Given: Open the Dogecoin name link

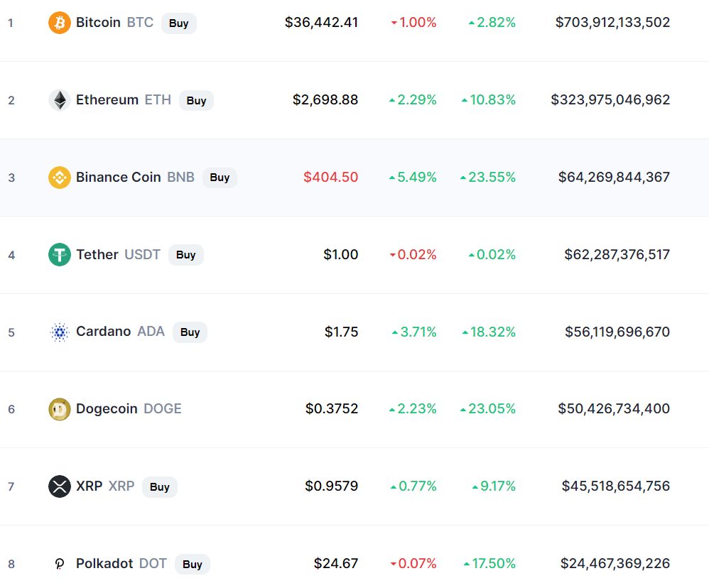Looking at the screenshot, I should [x=107, y=408].
